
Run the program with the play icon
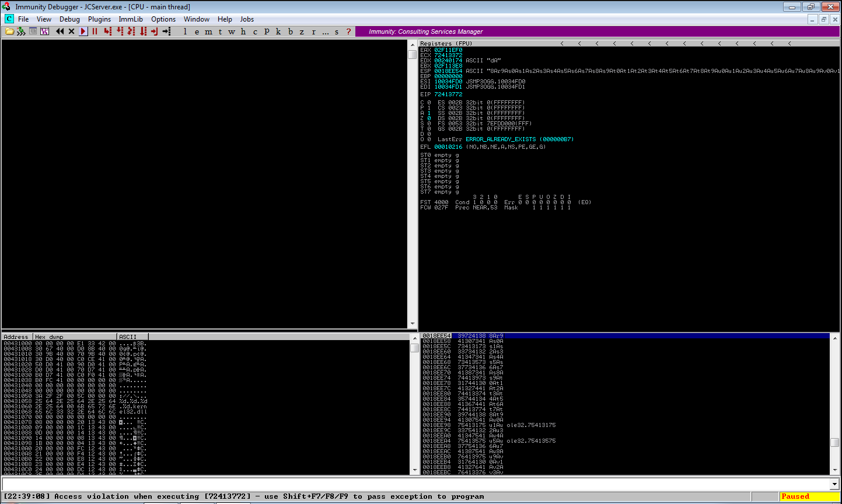tap(83, 32)
